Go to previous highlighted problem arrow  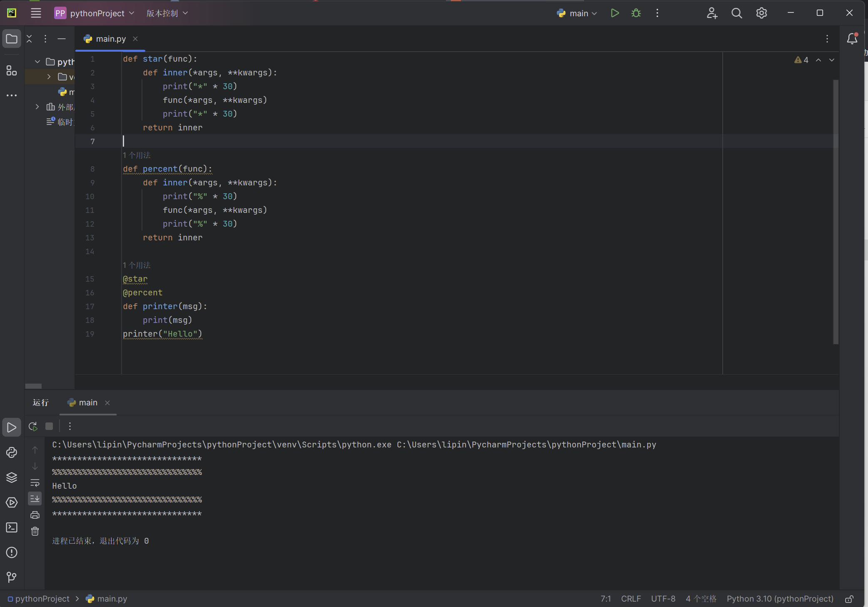(x=818, y=60)
